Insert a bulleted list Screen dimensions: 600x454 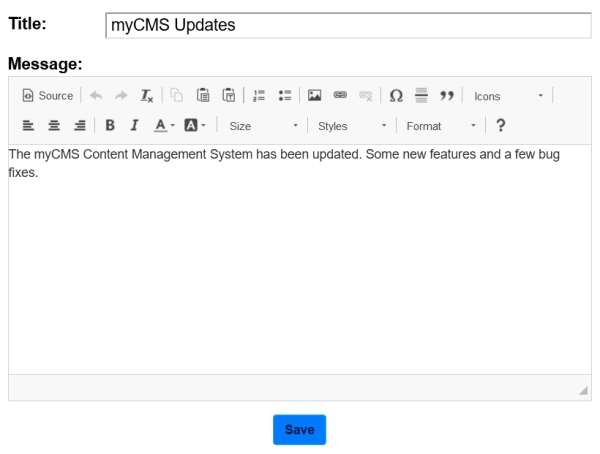click(284, 96)
